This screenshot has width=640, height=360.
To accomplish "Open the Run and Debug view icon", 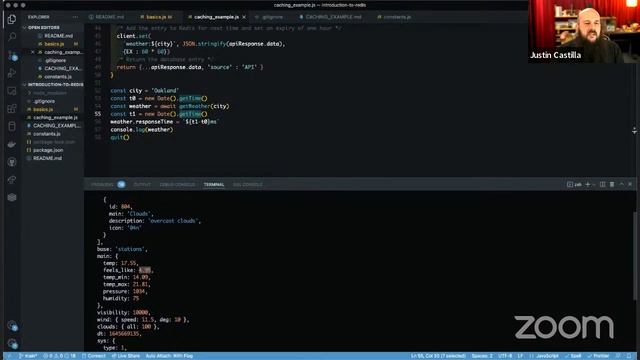I will tap(12, 73).
